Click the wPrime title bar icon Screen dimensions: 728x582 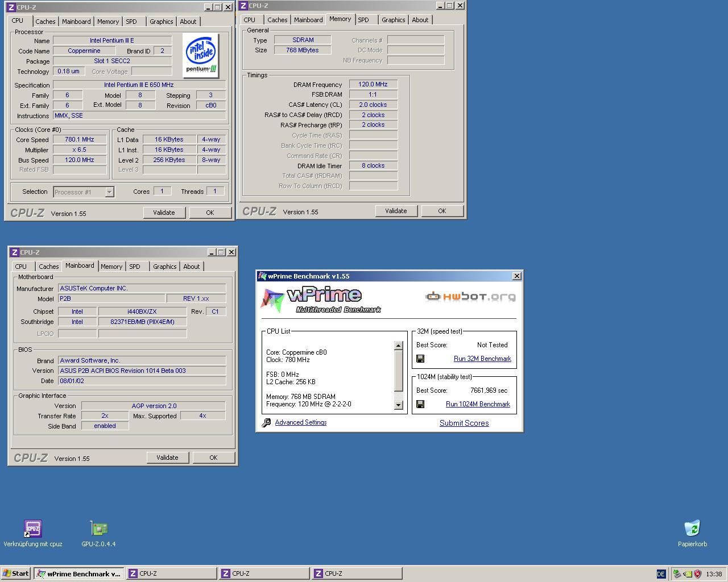coord(262,276)
